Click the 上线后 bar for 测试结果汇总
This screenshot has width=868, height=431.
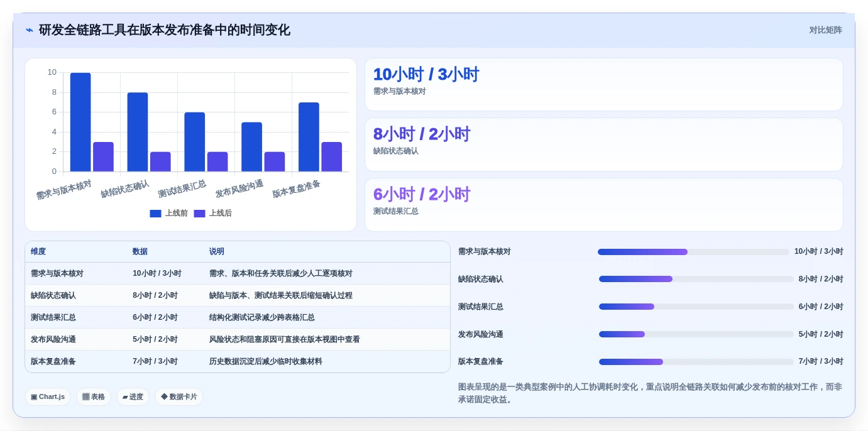(217, 161)
